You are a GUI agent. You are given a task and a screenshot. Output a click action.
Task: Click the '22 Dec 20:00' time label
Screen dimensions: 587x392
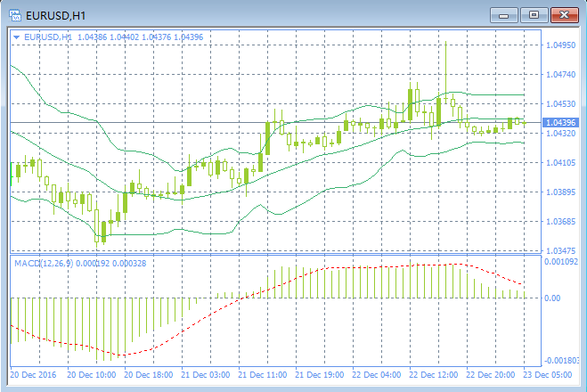tap(490, 375)
